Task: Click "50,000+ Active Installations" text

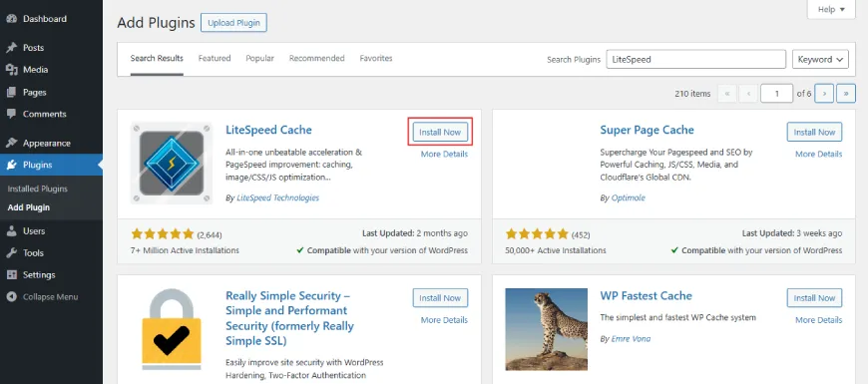Action: (x=556, y=250)
